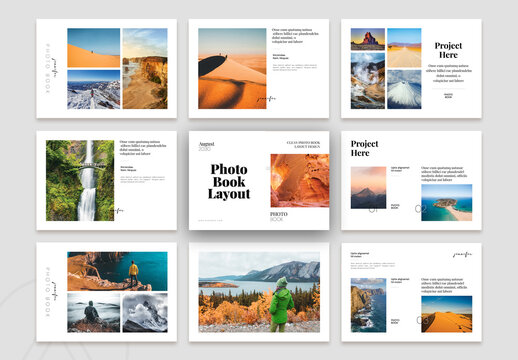Viewport: 518px width, 360px height.
Task: Select the straight desert road photo
Action: [404, 48]
